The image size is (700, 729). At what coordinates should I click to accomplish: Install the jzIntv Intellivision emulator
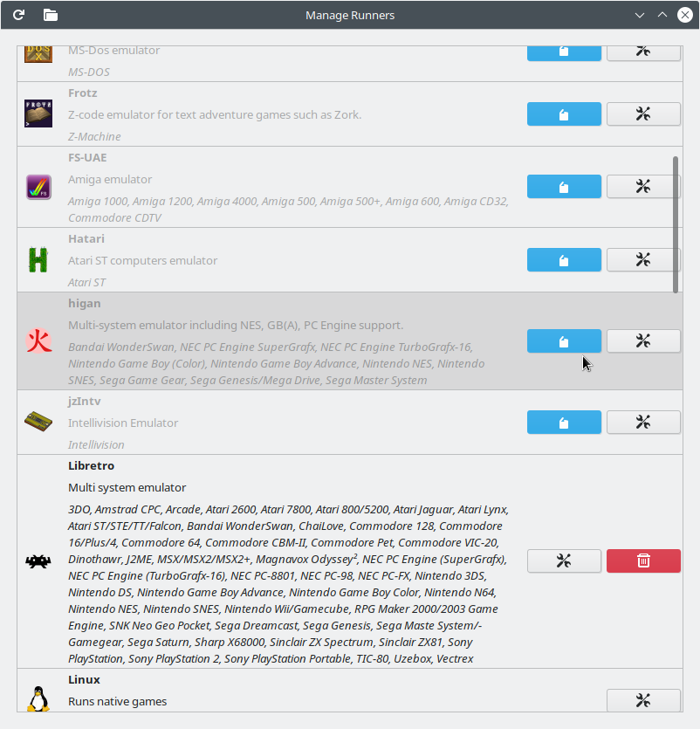click(x=564, y=423)
